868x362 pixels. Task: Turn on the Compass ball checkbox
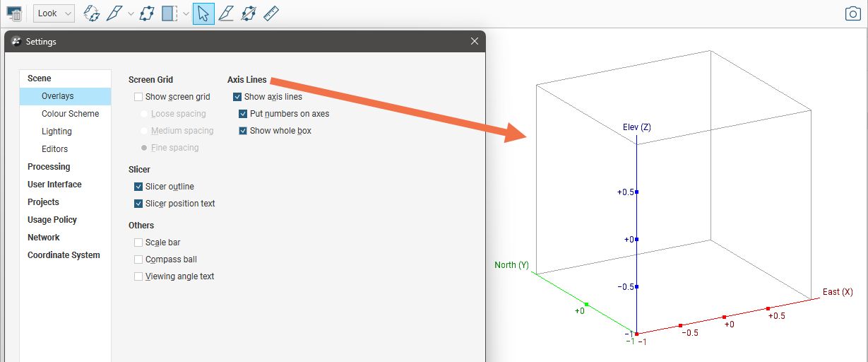tap(138, 259)
